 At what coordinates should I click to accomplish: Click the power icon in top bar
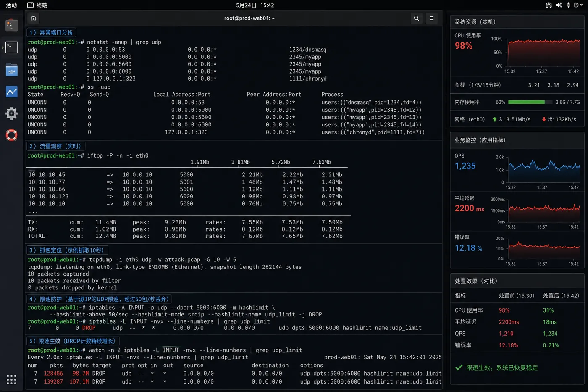click(576, 5)
